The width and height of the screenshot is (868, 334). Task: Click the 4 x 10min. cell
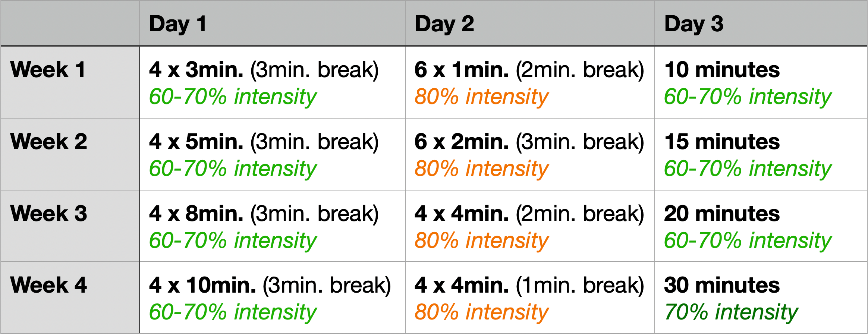(272, 297)
